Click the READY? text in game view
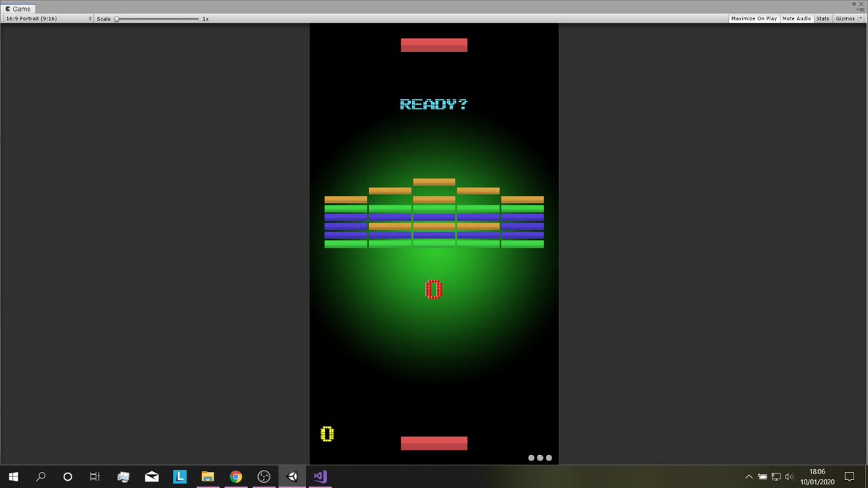The width and height of the screenshot is (868, 488). coord(434,104)
